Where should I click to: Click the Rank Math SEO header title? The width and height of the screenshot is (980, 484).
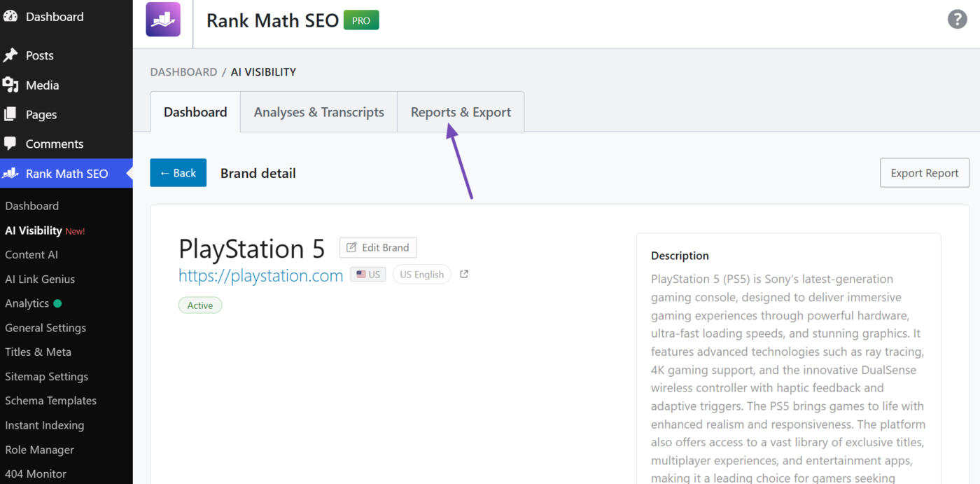(x=272, y=20)
